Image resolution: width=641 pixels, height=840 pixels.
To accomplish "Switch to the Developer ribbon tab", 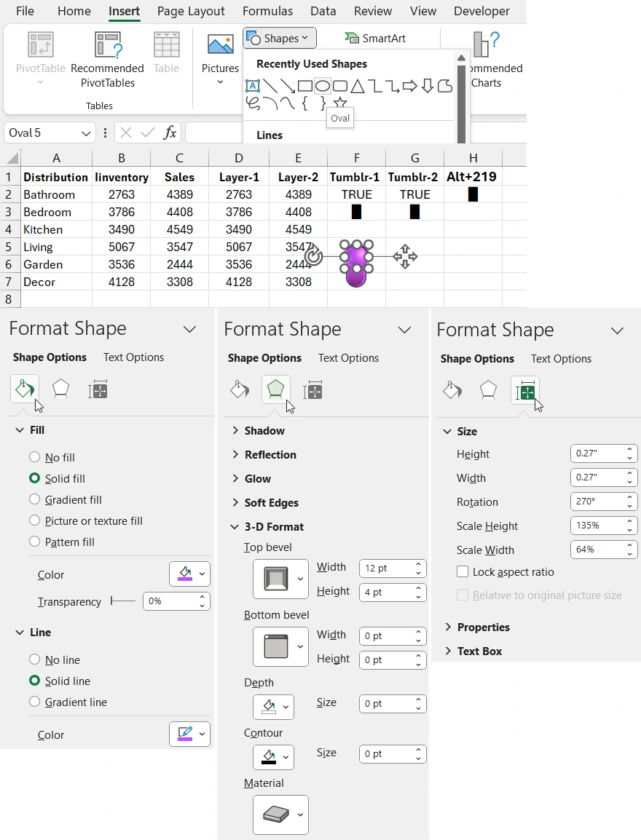I will pos(481,11).
